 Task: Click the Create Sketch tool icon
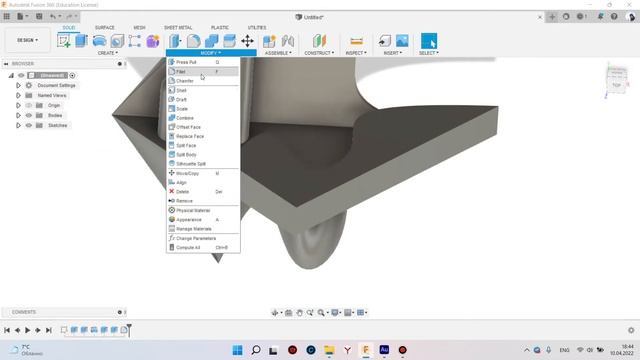point(64,41)
